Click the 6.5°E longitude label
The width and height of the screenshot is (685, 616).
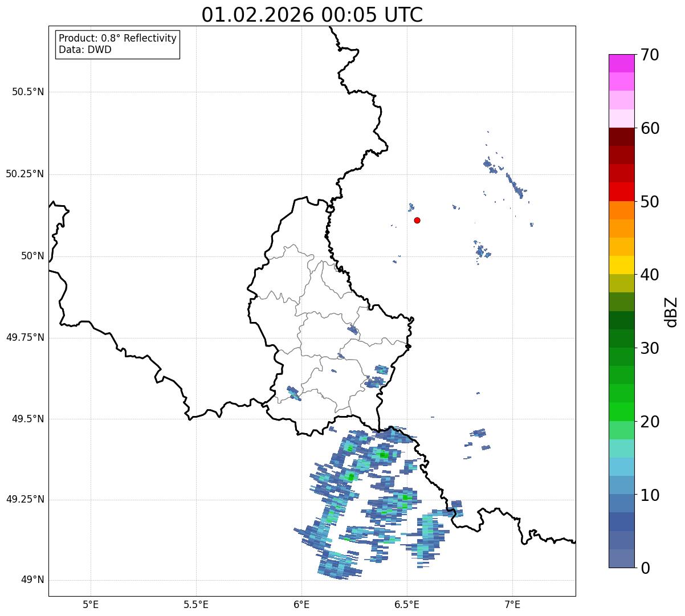pyautogui.click(x=407, y=605)
